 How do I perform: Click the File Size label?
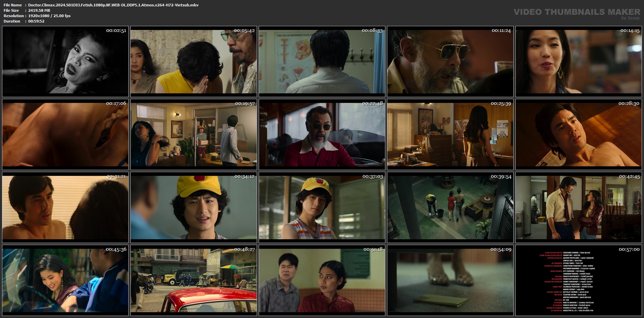click(11, 10)
